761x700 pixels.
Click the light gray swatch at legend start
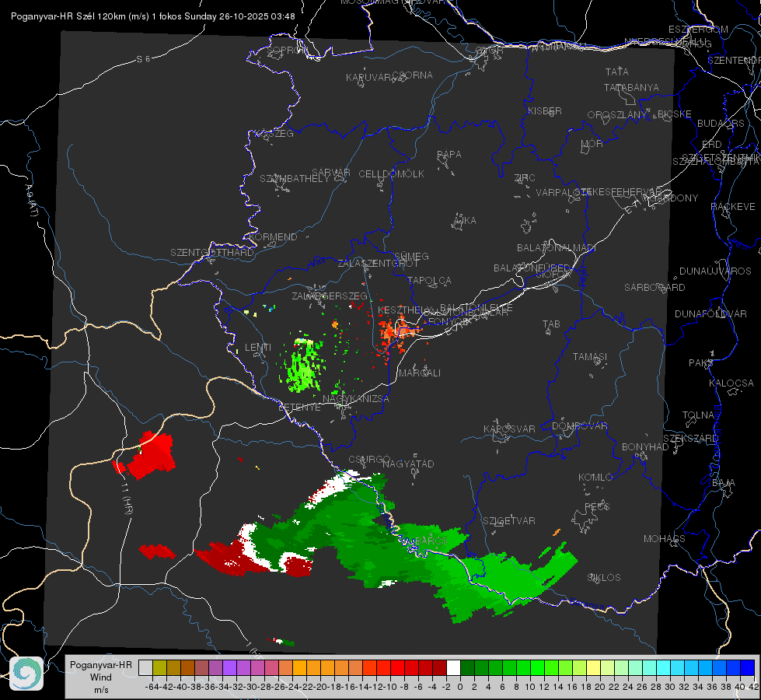(145, 667)
